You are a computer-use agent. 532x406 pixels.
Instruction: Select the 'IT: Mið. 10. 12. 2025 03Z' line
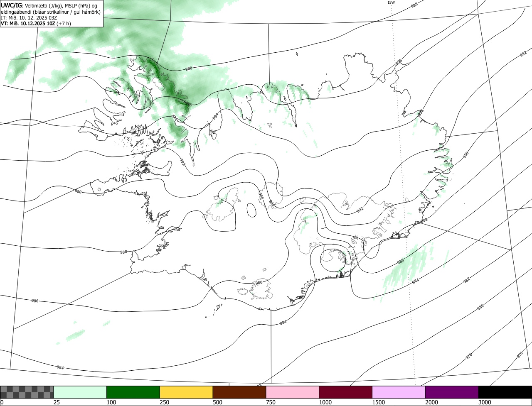point(29,18)
